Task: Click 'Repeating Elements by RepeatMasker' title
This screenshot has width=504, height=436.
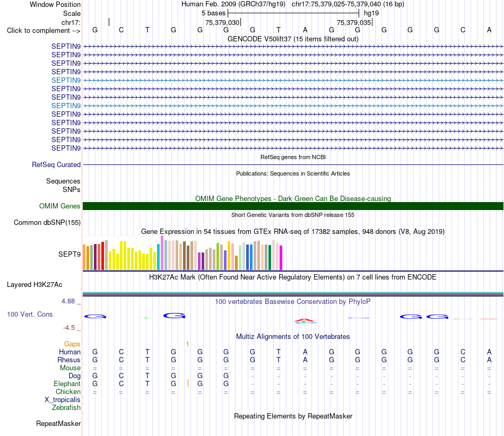Action: click(x=293, y=416)
